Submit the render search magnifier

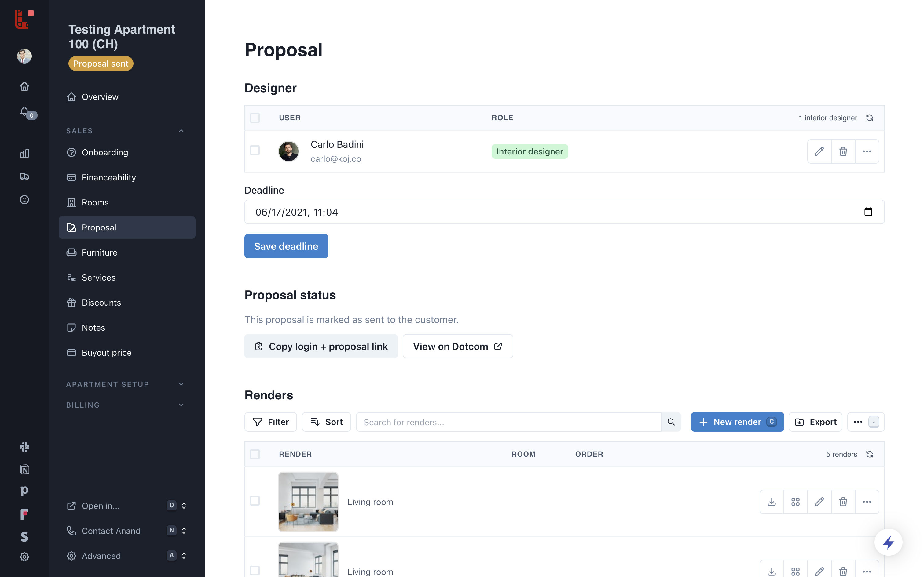[671, 422]
